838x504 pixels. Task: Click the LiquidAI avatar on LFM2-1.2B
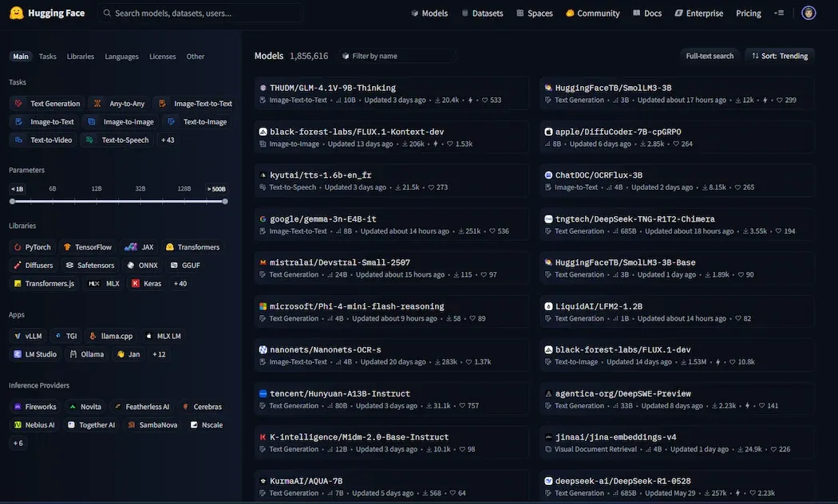tap(548, 306)
